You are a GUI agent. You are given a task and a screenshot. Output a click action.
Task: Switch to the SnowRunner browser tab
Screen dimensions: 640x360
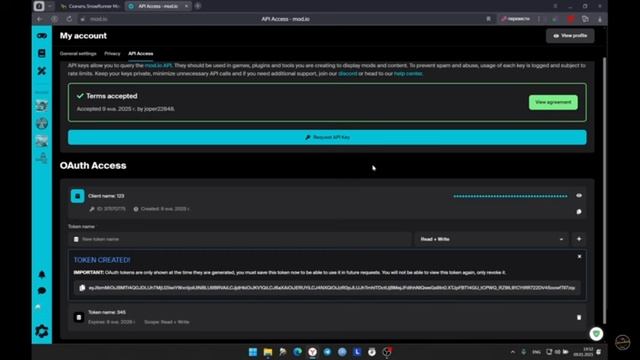pos(90,6)
